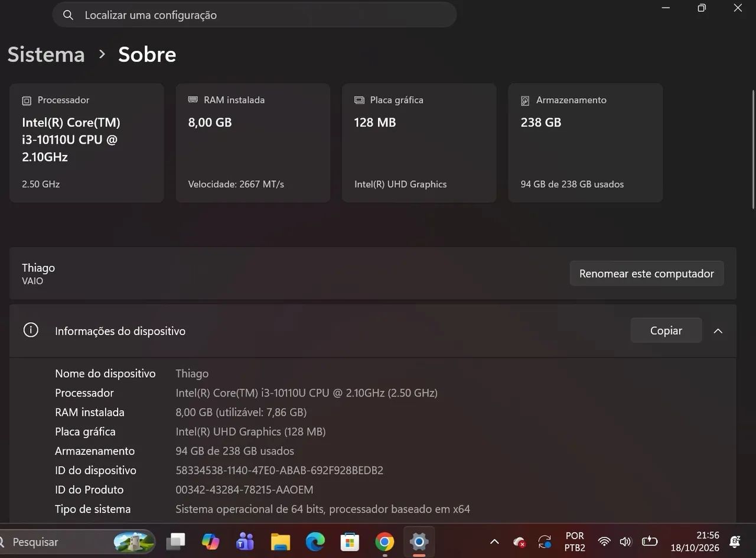This screenshot has height=558, width=756.
Task: Go back to Sistema breadcrumb
Action: click(46, 54)
